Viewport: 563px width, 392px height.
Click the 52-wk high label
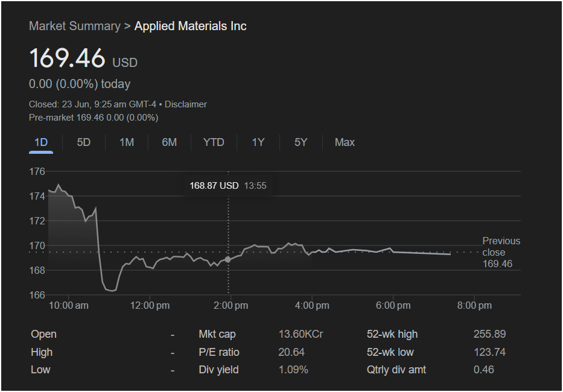pos(392,334)
